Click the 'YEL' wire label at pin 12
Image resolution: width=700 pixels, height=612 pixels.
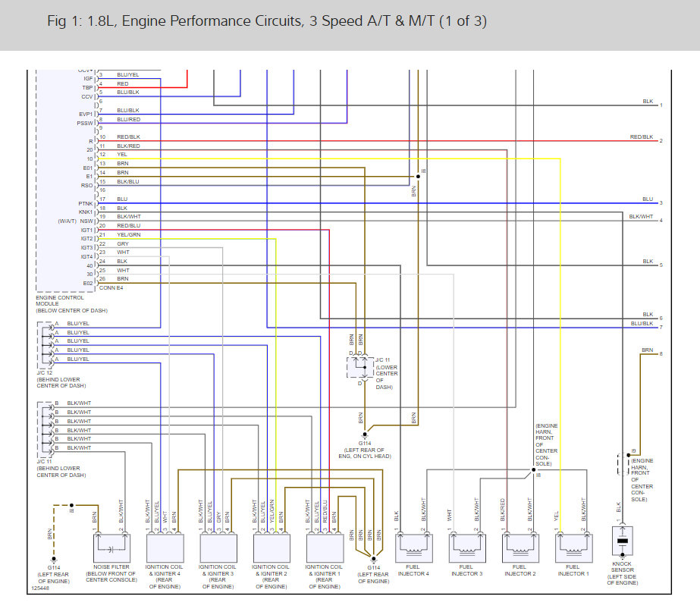(122, 155)
